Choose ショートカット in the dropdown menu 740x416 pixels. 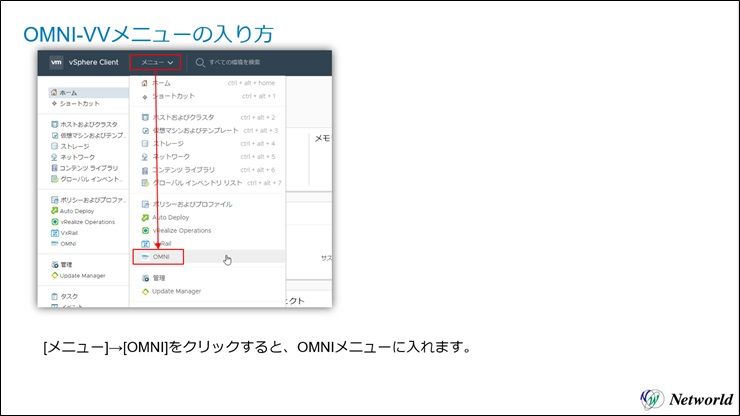(x=208, y=96)
